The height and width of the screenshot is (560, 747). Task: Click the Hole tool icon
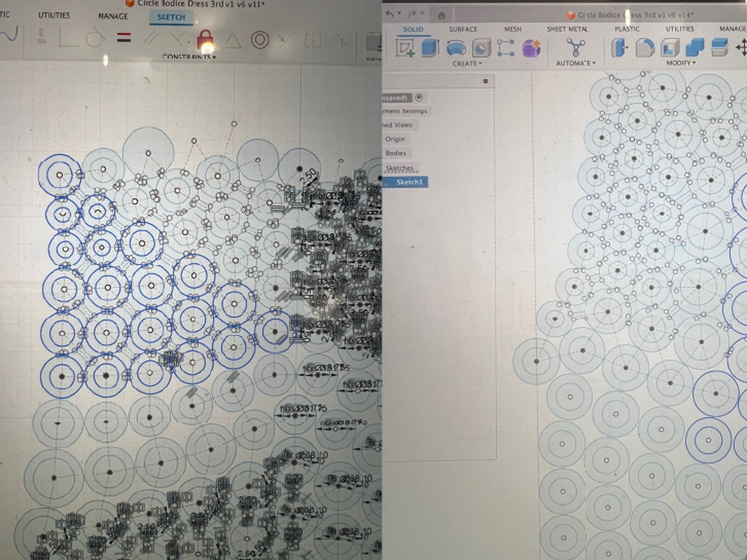(481, 48)
